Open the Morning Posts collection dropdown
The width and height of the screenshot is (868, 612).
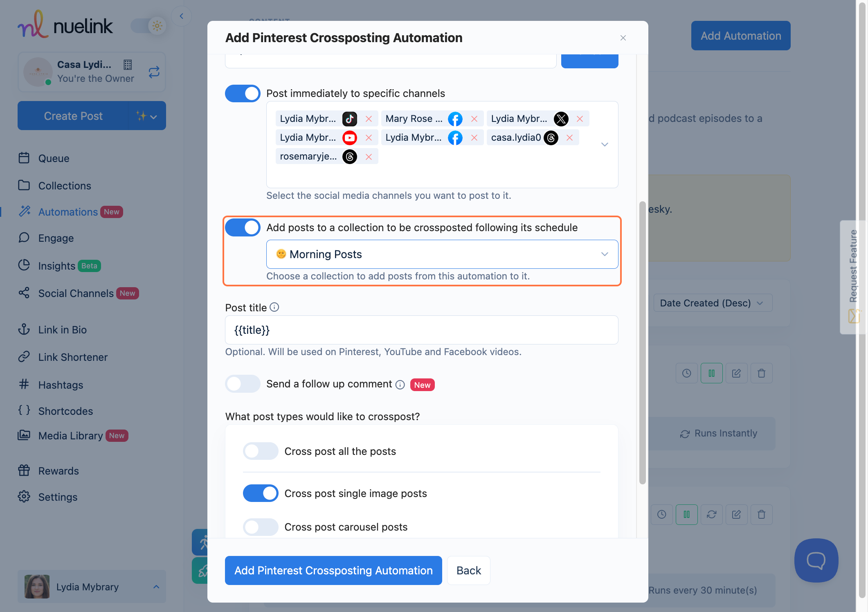point(442,254)
